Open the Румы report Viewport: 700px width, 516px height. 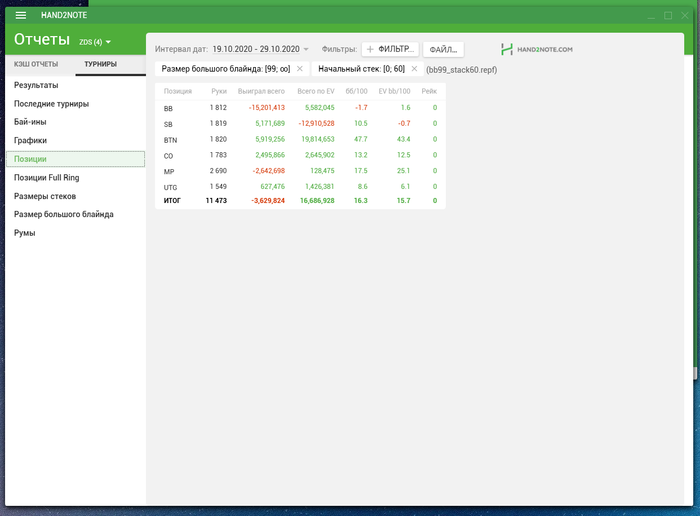[x=75, y=233]
